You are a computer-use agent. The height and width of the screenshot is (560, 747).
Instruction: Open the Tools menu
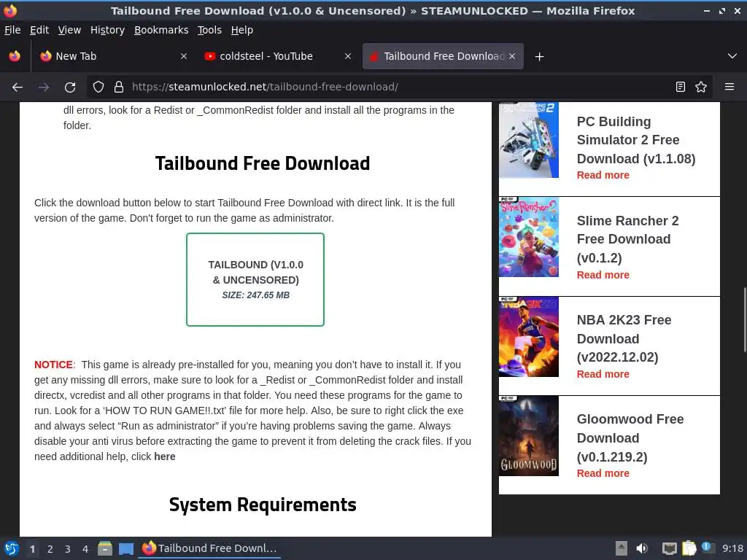tap(209, 30)
